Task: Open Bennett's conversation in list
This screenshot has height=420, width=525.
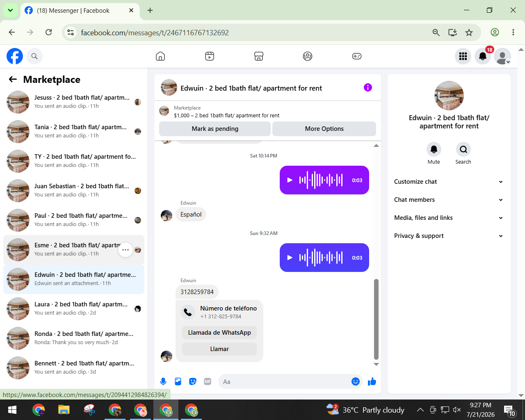Action: point(74,368)
